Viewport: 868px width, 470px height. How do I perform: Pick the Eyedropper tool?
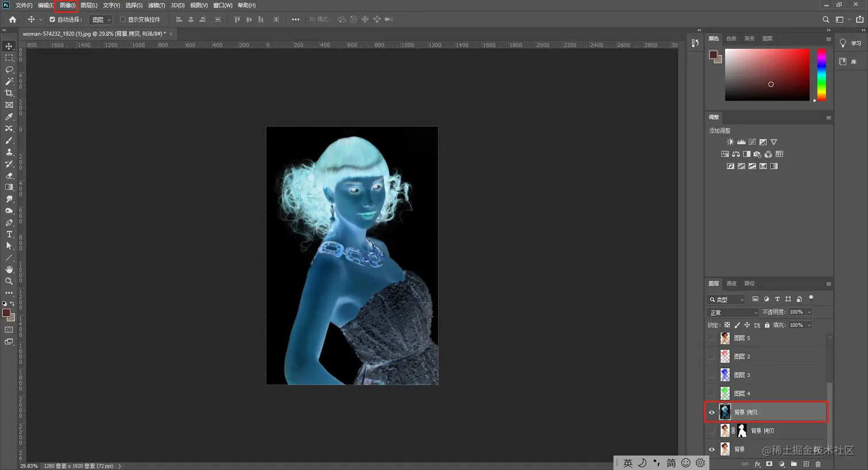[9, 117]
